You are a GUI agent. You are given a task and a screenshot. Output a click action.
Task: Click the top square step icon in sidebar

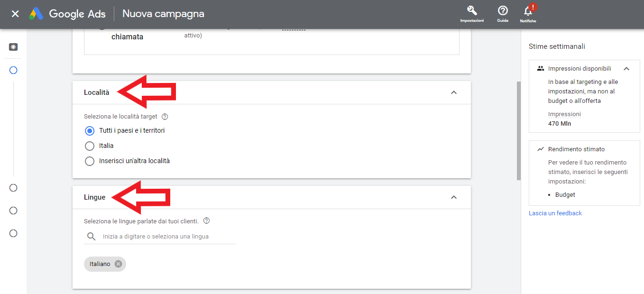(x=13, y=47)
